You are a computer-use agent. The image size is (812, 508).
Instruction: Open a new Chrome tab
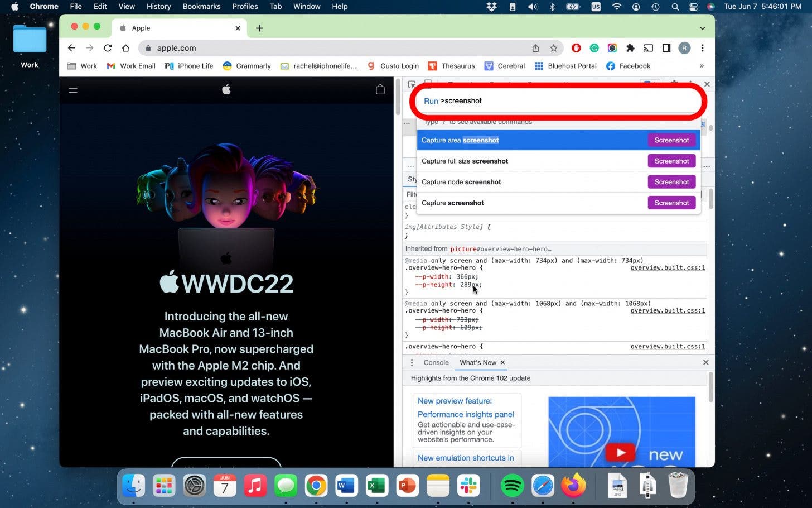(259, 28)
